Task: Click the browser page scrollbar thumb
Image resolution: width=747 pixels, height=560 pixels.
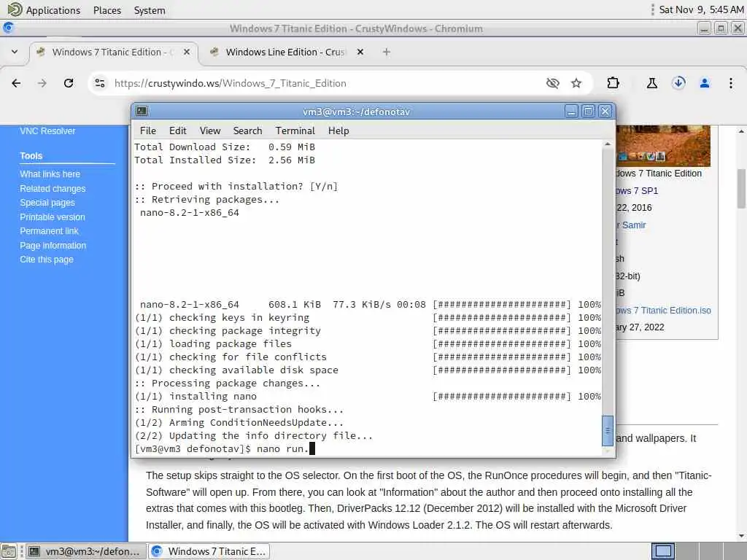Action: pos(741,189)
